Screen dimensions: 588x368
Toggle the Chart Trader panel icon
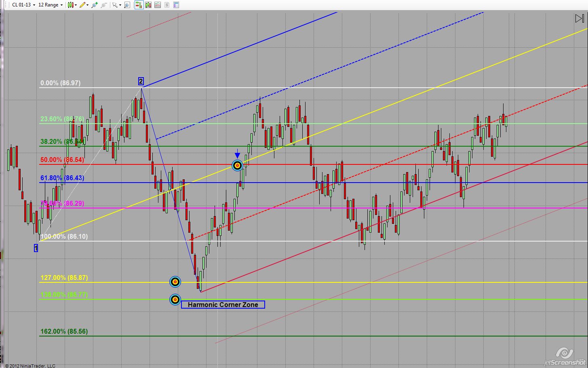click(139, 5)
